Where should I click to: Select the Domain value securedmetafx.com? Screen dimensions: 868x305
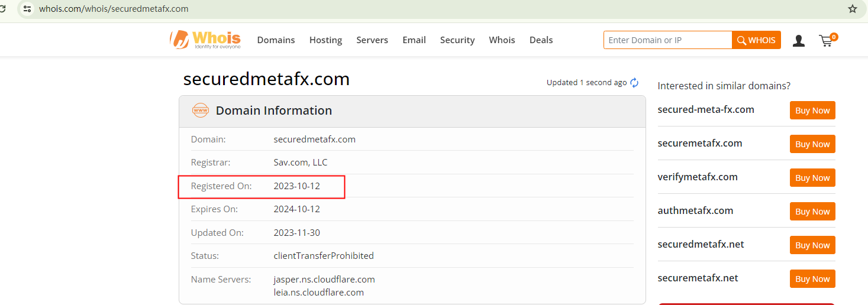(x=314, y=139)
